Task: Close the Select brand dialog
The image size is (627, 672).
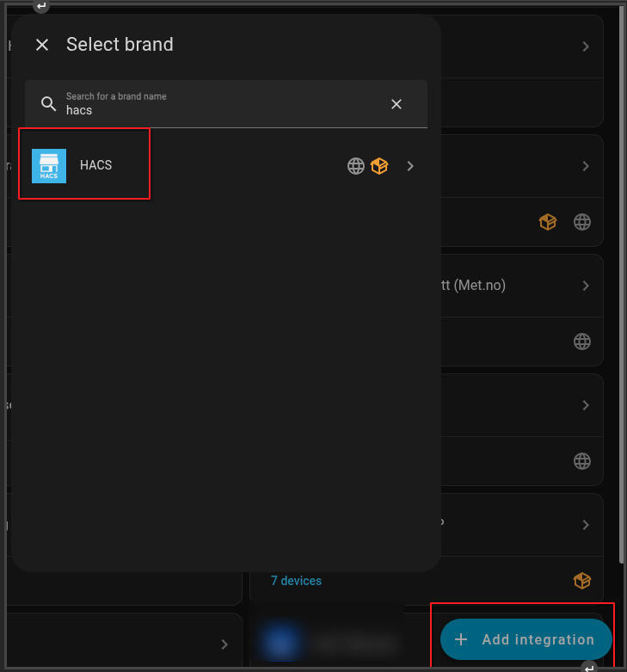Action: click(x=42, y=45)
